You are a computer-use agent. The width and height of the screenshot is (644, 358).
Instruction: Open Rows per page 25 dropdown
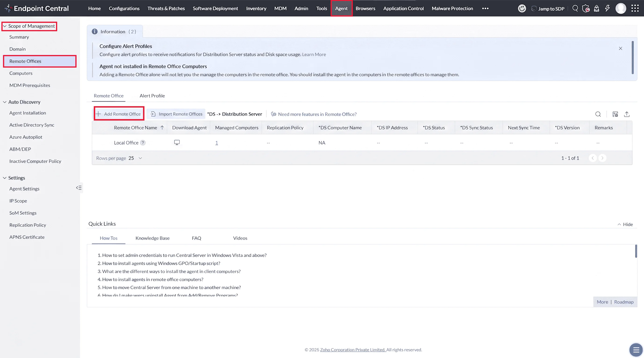point(135,158)
